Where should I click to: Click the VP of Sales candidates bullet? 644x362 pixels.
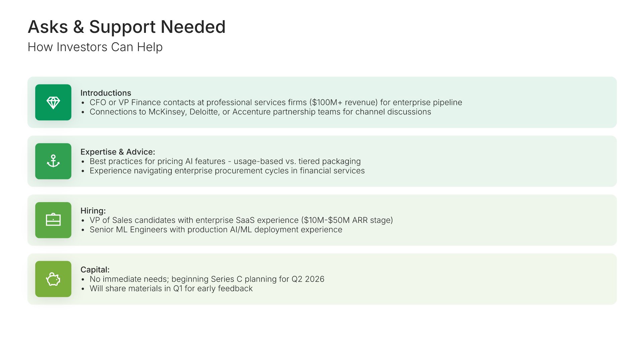coord(241,220)
